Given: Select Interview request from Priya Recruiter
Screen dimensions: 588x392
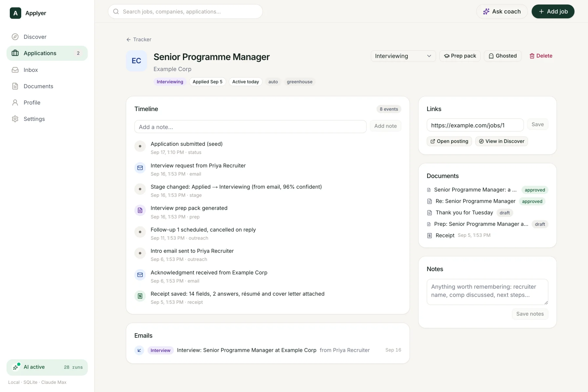Looking at the screenshot, I should [x=198, y=166].
